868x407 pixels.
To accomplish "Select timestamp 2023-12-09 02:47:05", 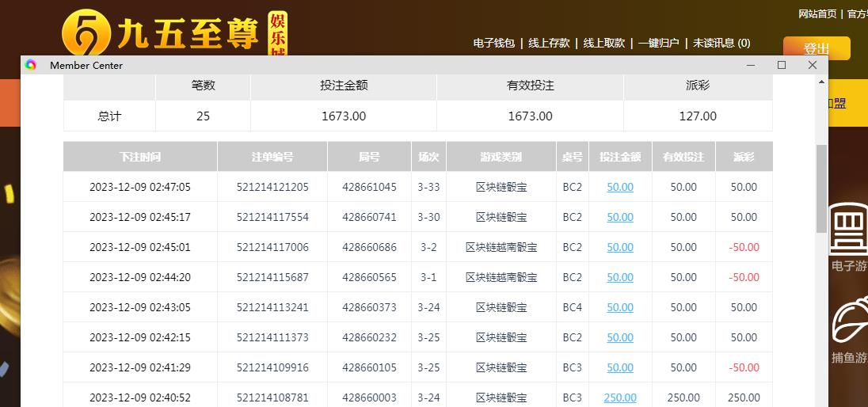I will pyautogui.click(x=140, y=187).
